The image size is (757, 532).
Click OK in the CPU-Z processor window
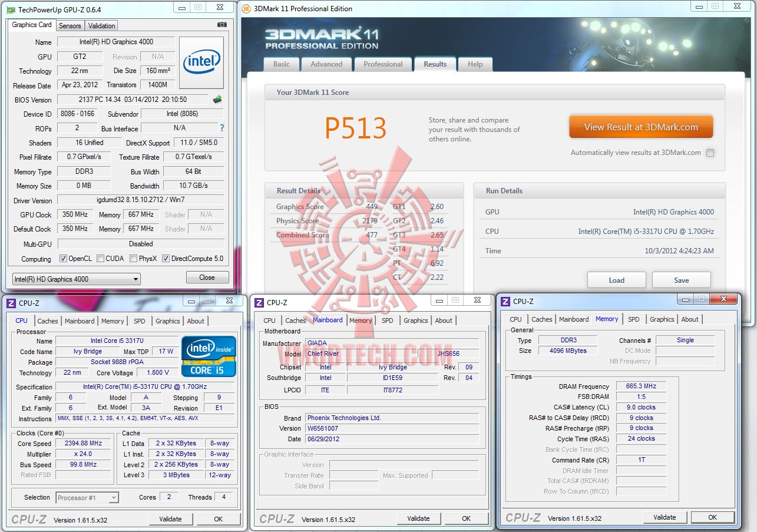(x=218, y=519)
